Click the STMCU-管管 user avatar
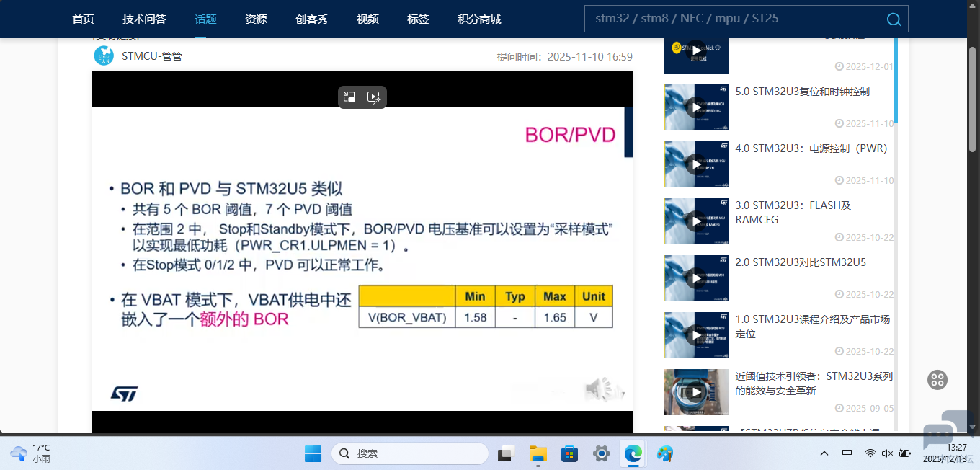980x470 pixels. pos(104,56)
